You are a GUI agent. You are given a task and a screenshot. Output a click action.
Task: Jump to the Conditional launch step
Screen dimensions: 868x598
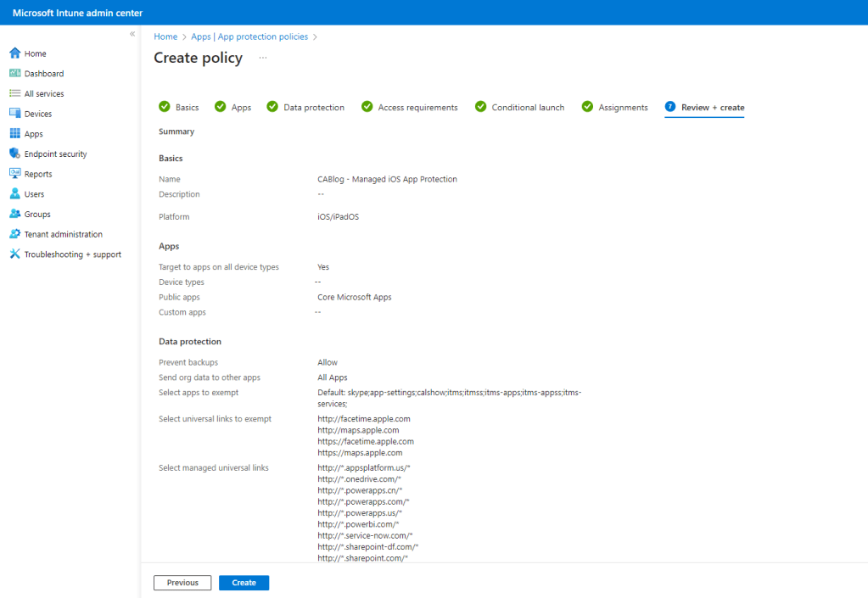[528, 108]
